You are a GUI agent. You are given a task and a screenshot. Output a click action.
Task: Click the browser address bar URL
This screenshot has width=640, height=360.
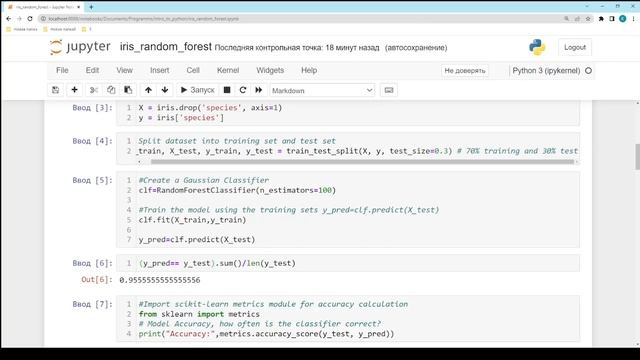tap(143, 19)
